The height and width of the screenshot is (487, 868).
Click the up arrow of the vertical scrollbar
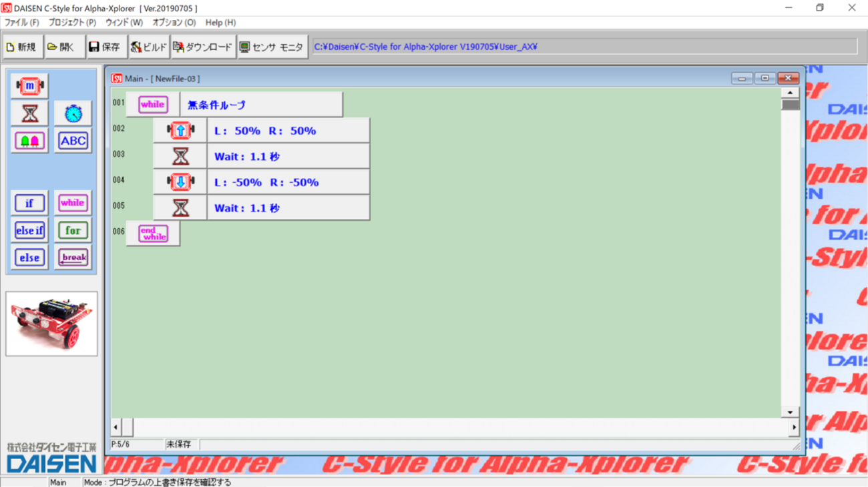(791, 93)
